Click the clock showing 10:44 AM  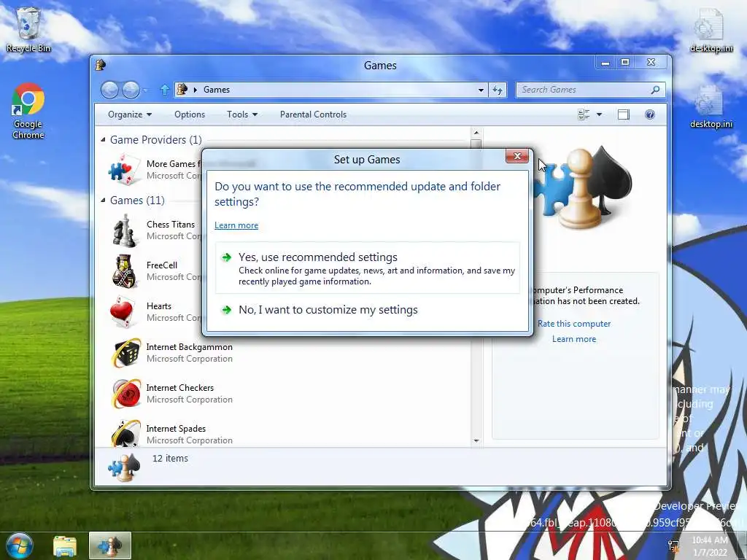[x=709, y=540]
